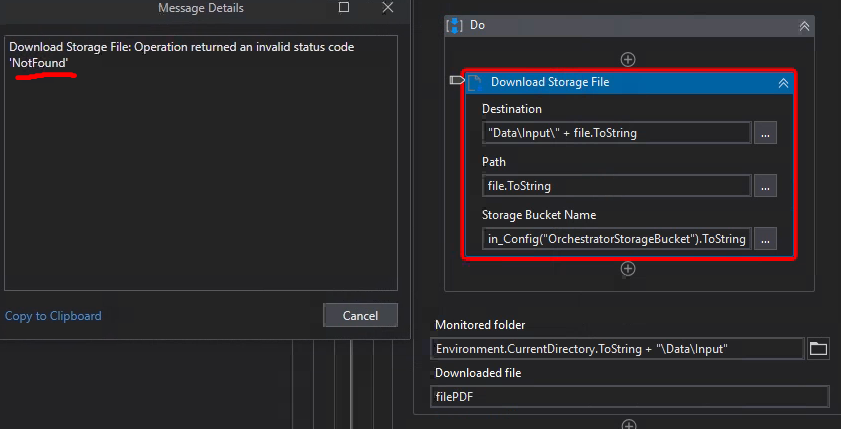Click Copy to Clipboard link

[x=53, y=316]
